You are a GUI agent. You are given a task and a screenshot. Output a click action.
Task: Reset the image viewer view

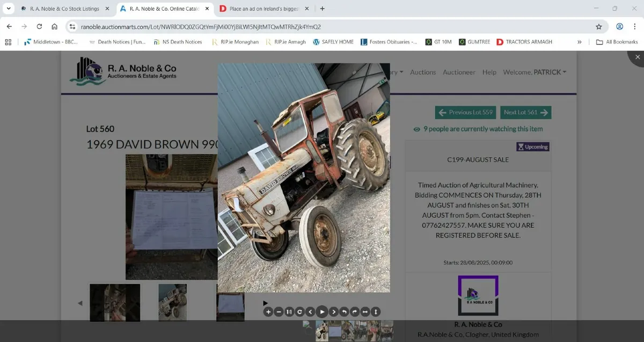pos(299,312)
